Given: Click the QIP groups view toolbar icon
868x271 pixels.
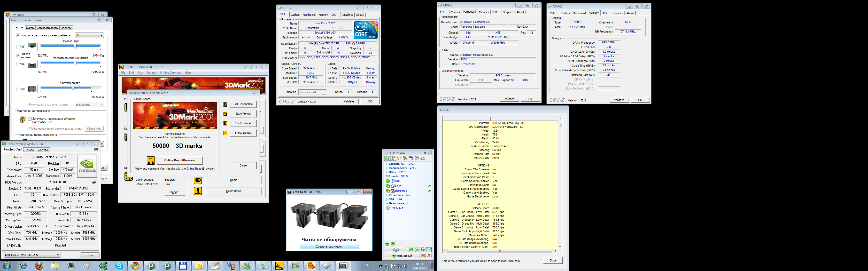Looking at the screenshot, I should pyautogui.click(x=393, y=158).
